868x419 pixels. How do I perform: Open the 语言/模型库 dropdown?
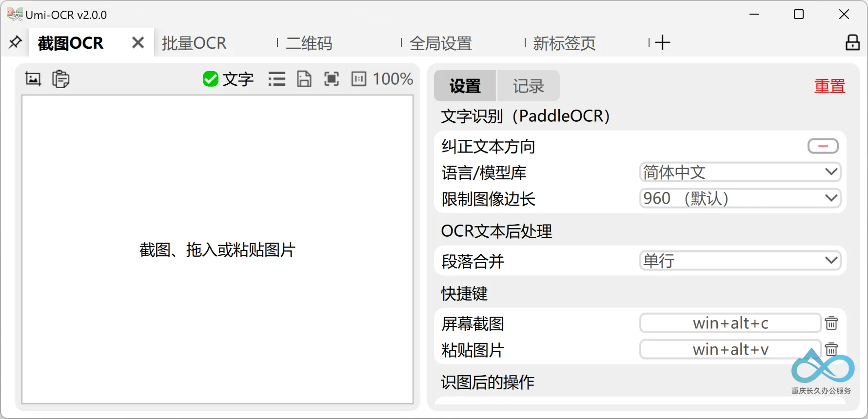coord(740,172)
